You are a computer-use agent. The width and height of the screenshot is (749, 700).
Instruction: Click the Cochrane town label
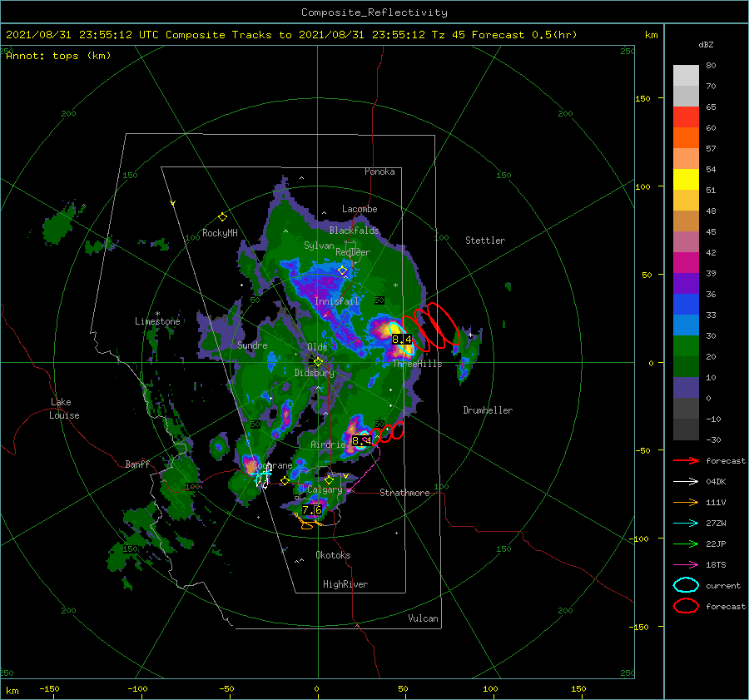[x=272, y=465]
